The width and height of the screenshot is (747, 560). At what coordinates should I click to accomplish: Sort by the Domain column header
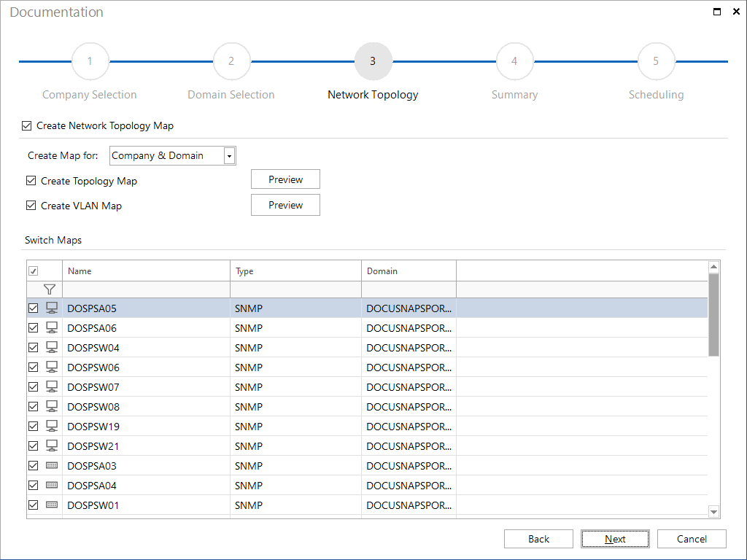409,271
